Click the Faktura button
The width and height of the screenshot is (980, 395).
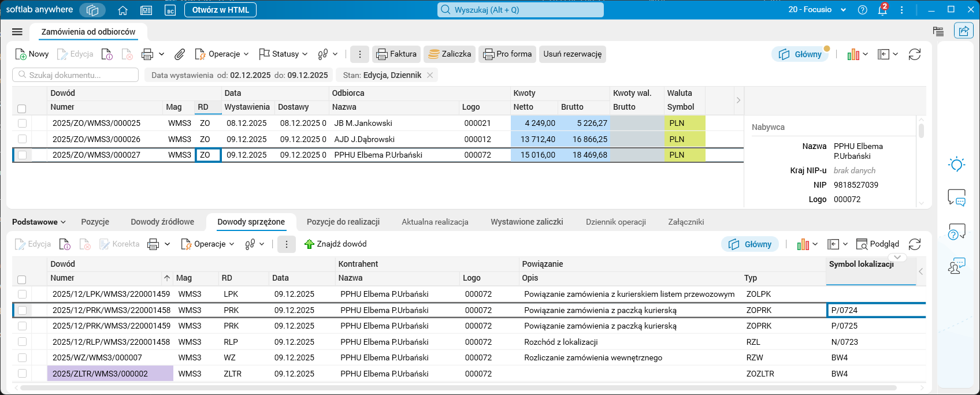coord(396,54)
